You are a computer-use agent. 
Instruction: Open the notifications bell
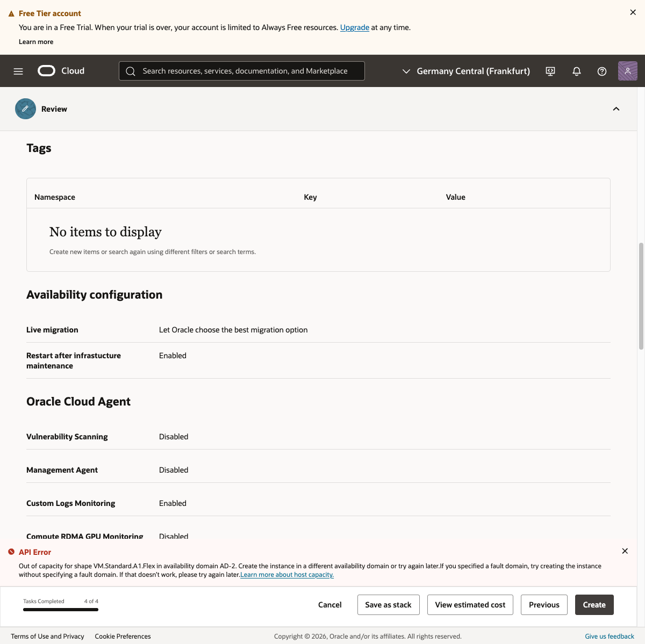click(577, 71)
